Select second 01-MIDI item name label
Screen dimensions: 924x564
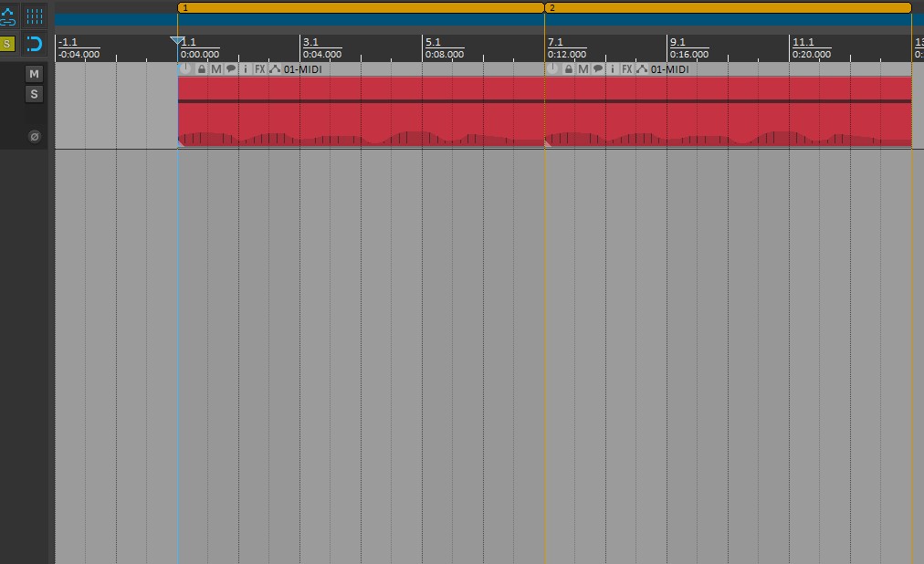(669, 68)
